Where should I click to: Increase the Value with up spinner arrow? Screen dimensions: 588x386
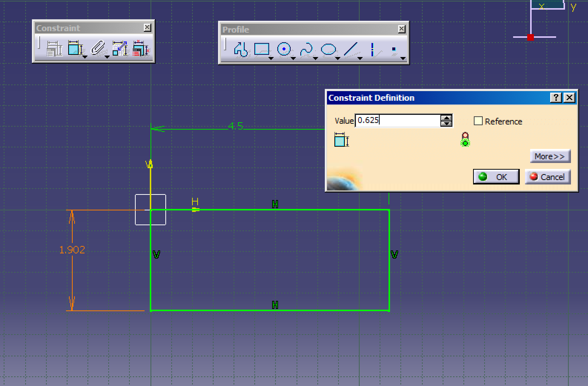pos(446,118)
